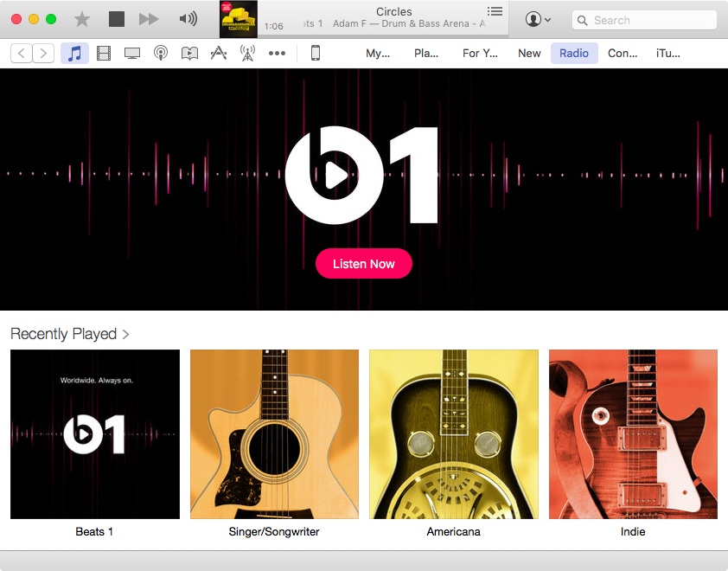Open the iTunes Store tab

pos(668,53)
